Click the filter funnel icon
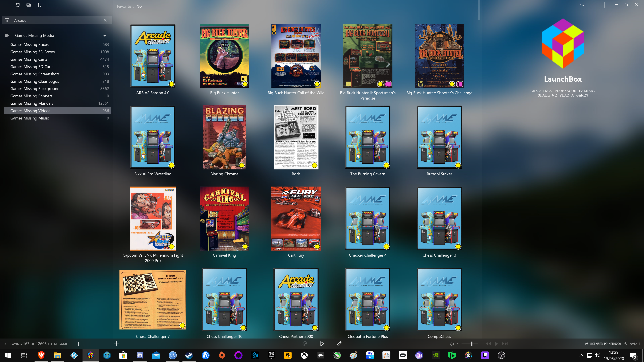The height and width of the screenshot is (362, 644). pos(7,20)
